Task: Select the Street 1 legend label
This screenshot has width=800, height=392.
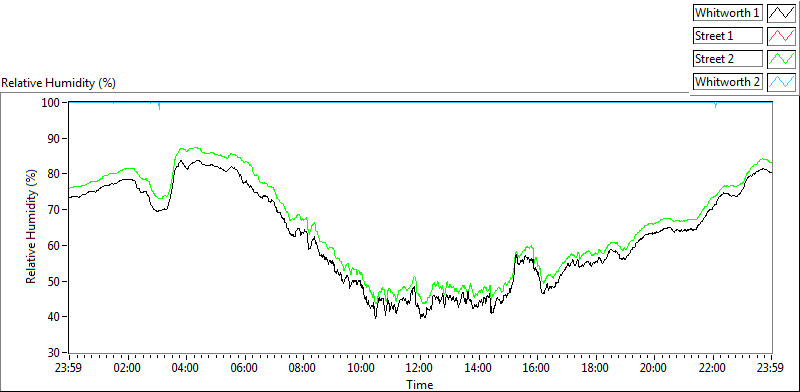Action: (x=728, y=36)
